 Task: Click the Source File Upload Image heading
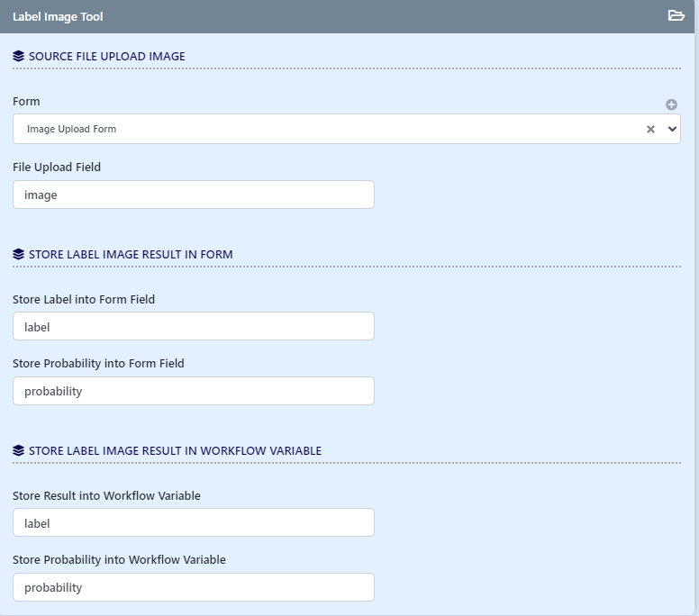[106, 56]
